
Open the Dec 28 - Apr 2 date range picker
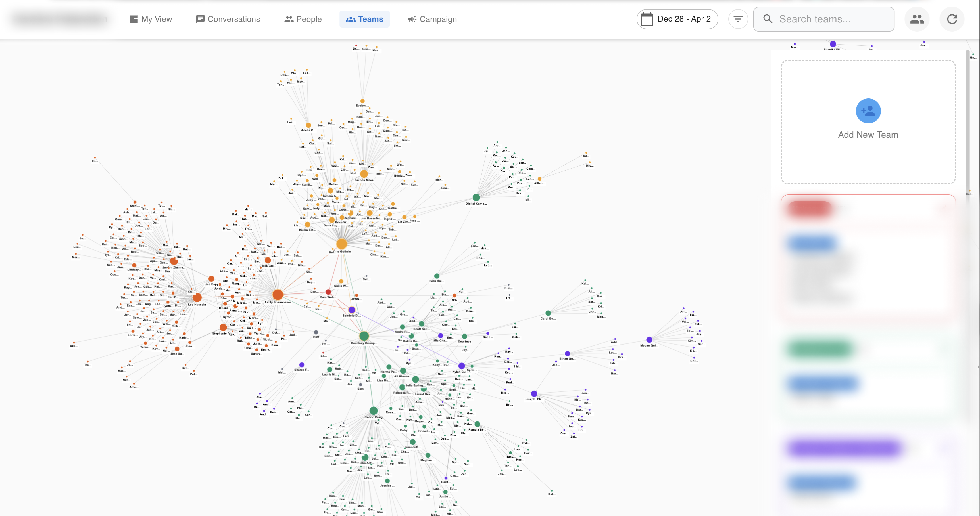(x=677, y=19)
